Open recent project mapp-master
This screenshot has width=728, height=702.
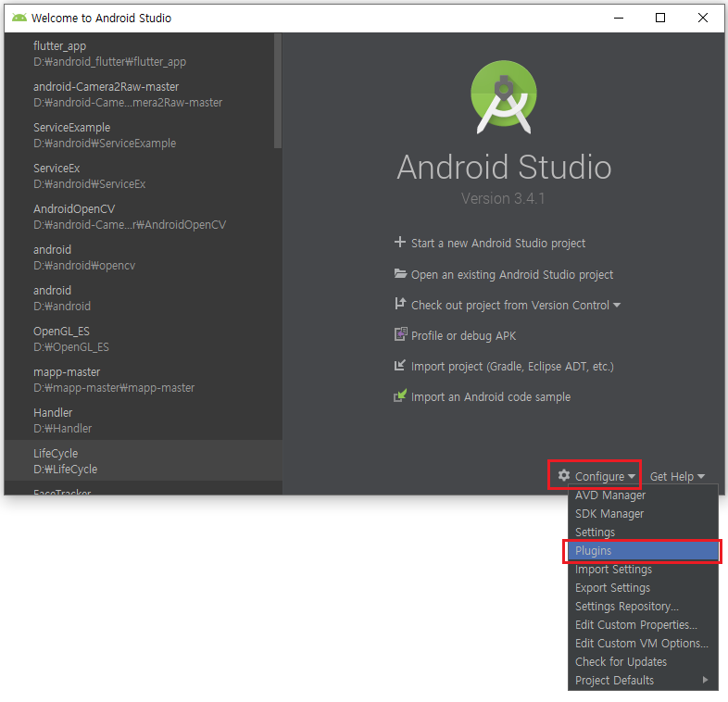coord(144,380)
